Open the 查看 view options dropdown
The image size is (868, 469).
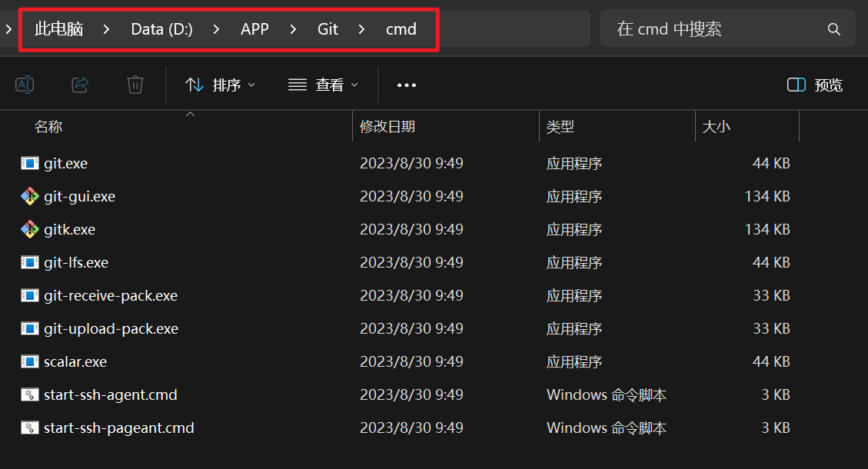click(x=323, y=85)
